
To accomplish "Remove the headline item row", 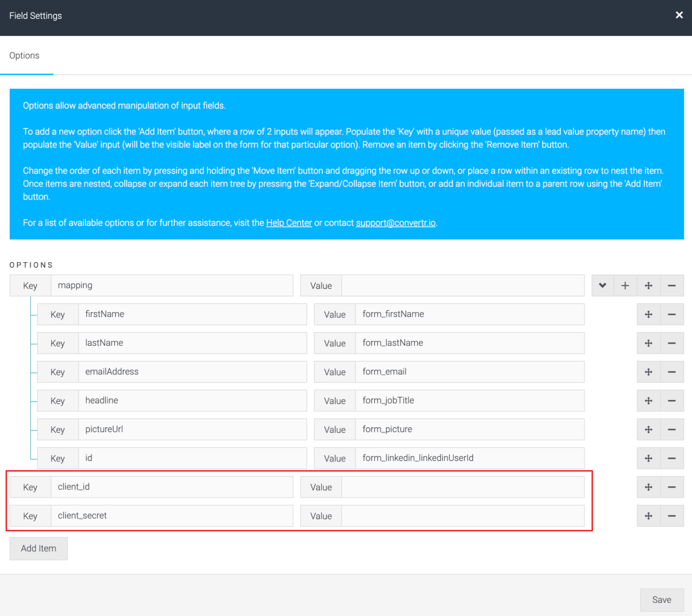I will click(x=672, y=400).
